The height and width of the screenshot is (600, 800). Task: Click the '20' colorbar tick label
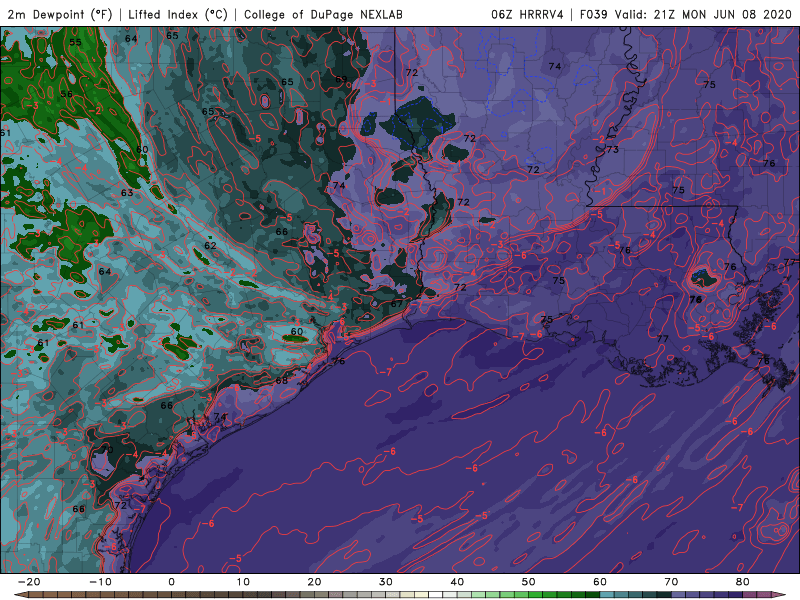tap(314, 582)
